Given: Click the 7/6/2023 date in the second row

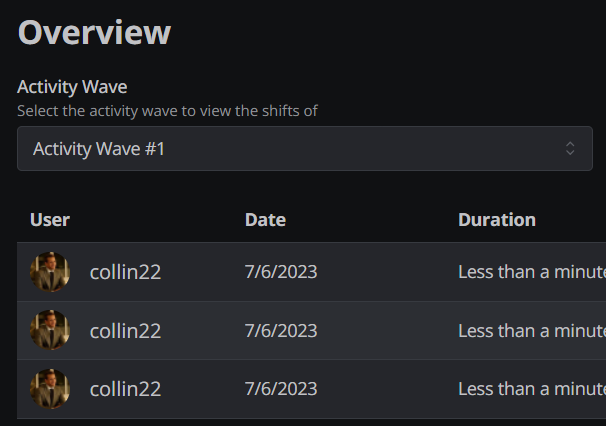Looking at the screenshot, I should 281,330.
